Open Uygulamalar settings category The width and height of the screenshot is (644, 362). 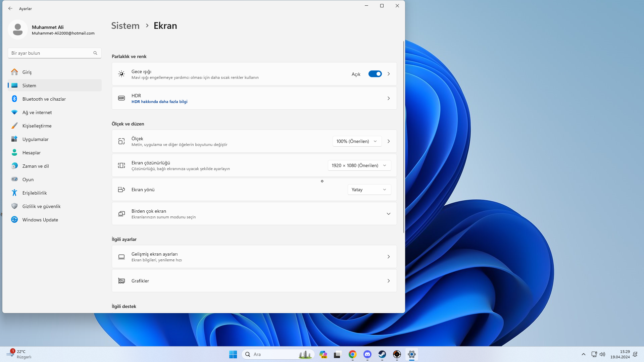pyautogui.click(x=55, y=139)
